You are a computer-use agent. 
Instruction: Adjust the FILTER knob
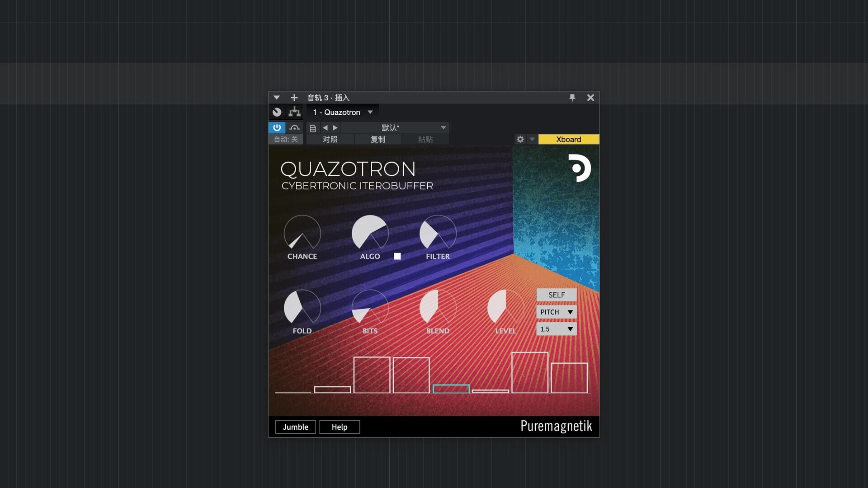[x=438, y=233]
